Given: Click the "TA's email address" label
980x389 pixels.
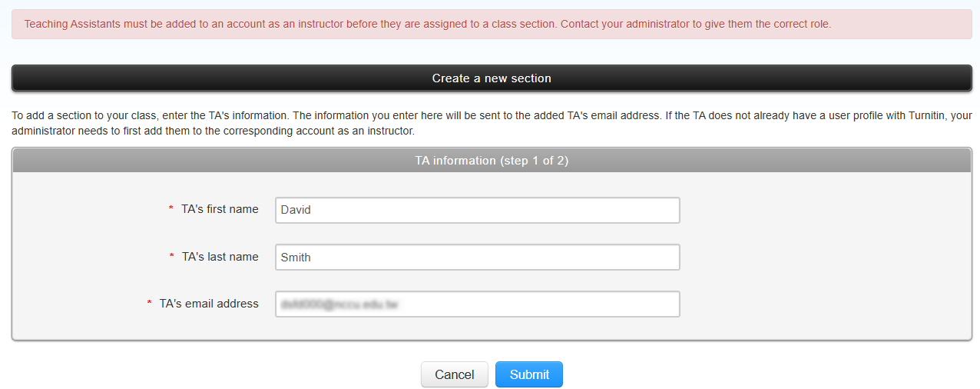Looking at the screenshot, I should [209, 304].
